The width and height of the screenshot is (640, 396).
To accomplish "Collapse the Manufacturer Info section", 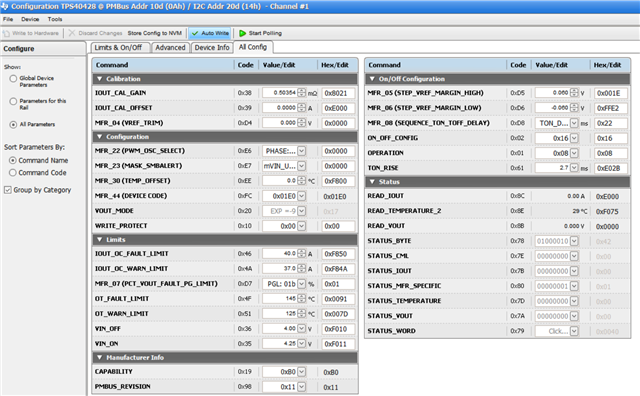I will click(x=100, y=358).
